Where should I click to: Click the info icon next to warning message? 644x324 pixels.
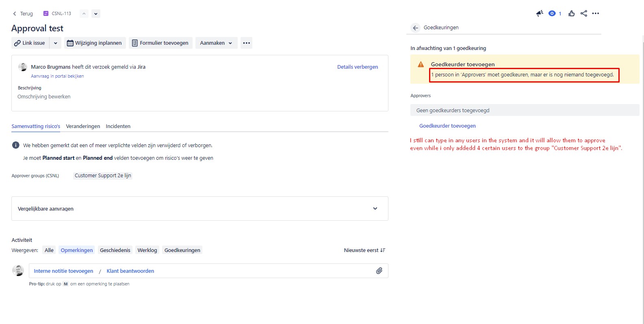pyautogui.click(x=16, y=145)
